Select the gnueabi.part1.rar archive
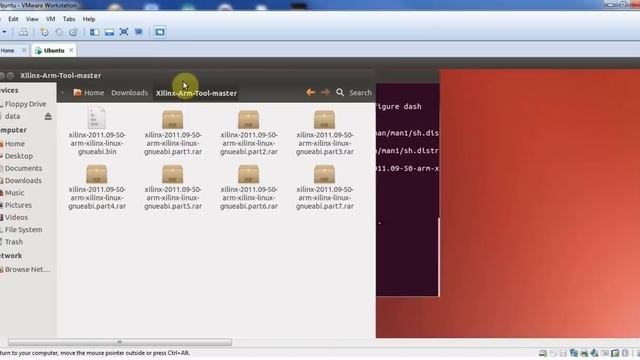Image resolution: width=640 pixels, height=360 pixels. (x=173, y=132)
